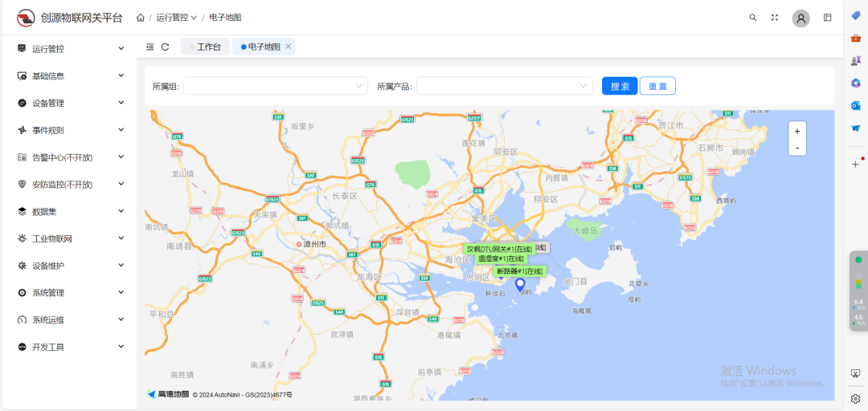868x411 pixels.
Task: Close the 电子地图 tab
Action: coord(289,47)
